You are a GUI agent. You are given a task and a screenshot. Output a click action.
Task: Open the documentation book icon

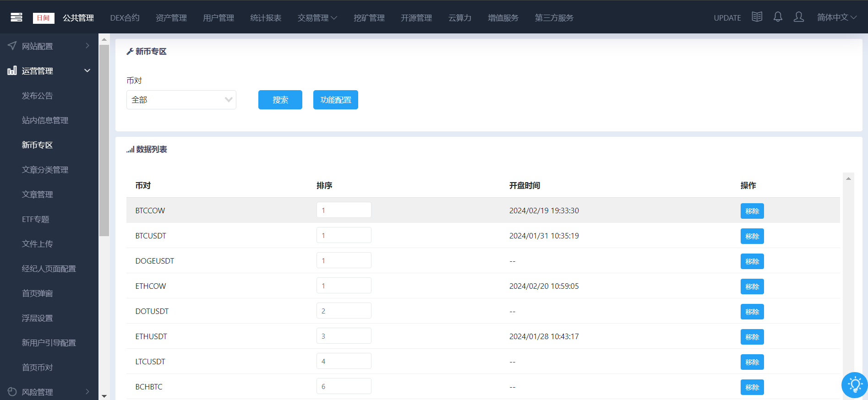click(757, 17)
